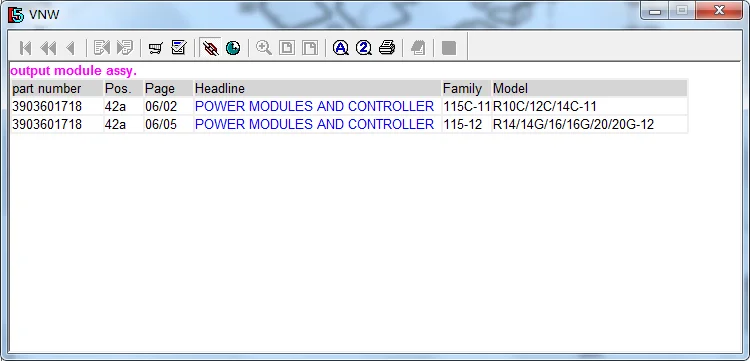Click the grayed notepad icon

(x=418, y=48)
